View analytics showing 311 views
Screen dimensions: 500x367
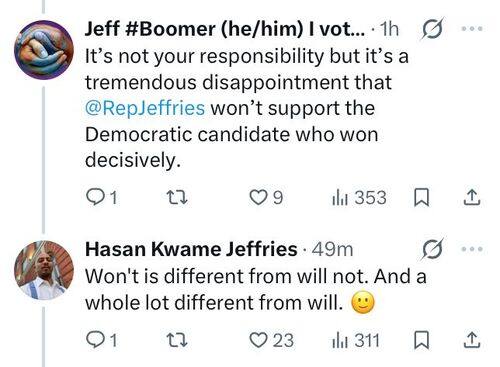(356, 340)
